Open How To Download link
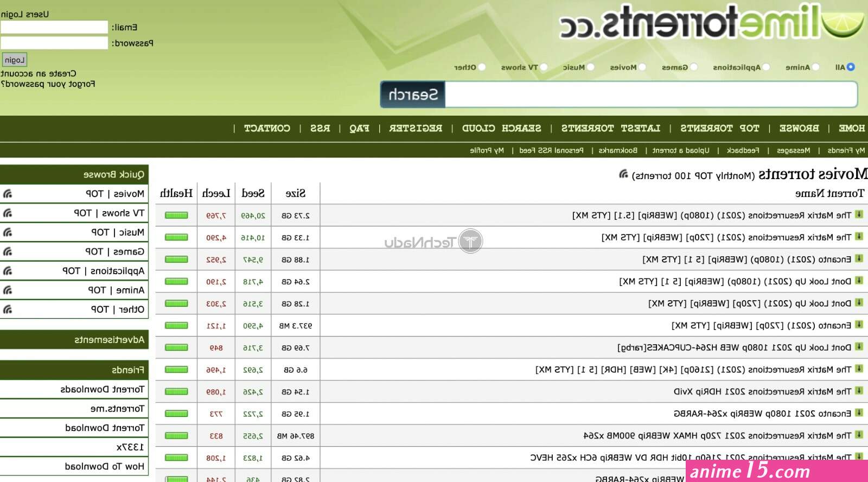The image size is (868, 482). tap(105, 466)
